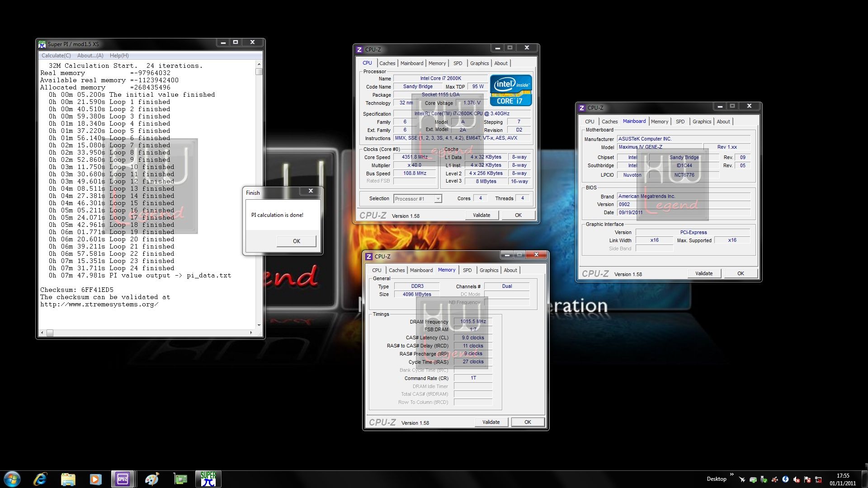The height and width of the screenshot is (488, 868).
Task: Click the CPU-Z icon in the Mainboard window title
Action: (582, 108)
